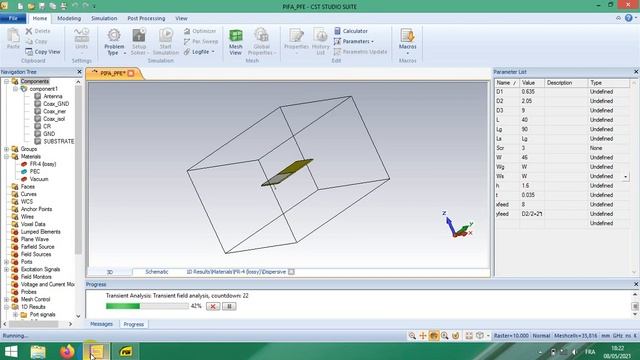Expand the Mesh Control node
The image size is (640, 360).
click(7, 299)
